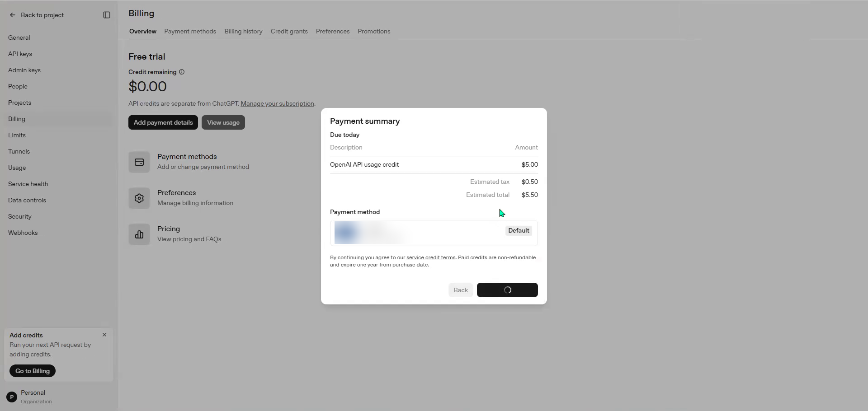Click the bar chart icon beside Pricing
Image resolution: width=868 pixels, height=411 pixels.
[139, 234]
